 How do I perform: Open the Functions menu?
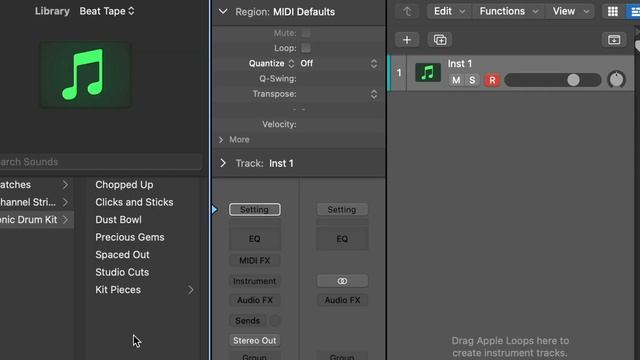[509, 11]
